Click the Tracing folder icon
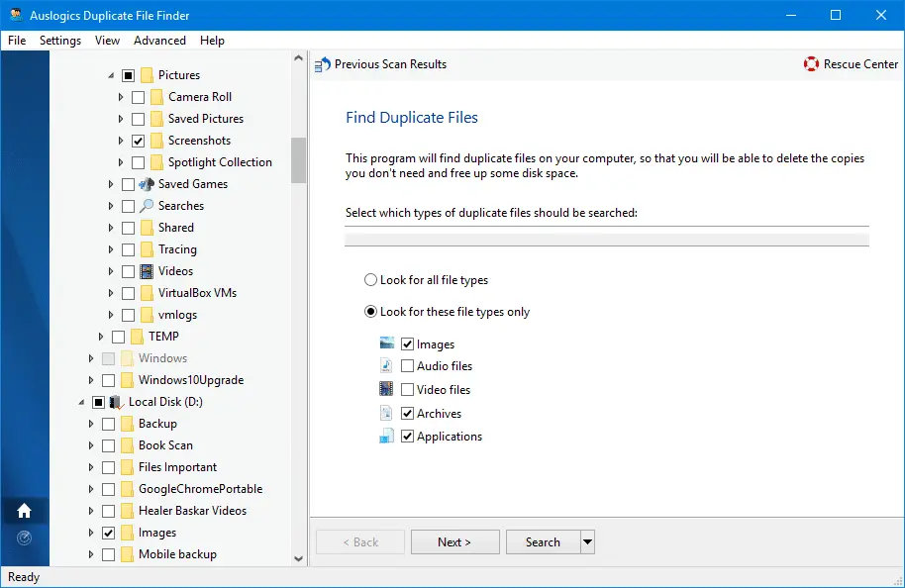 click(148, 249)
